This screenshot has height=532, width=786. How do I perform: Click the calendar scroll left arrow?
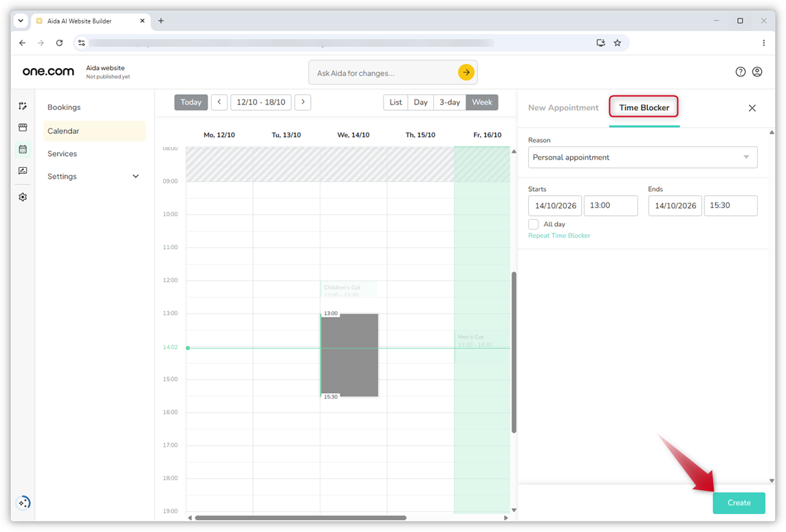tap(190, 518)
